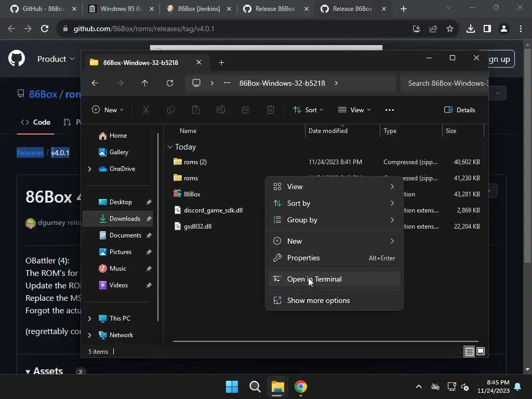Click the Copy icon in Explorer toolbar
This screenshot has width=532, height=399.
[x=170, y=110]
